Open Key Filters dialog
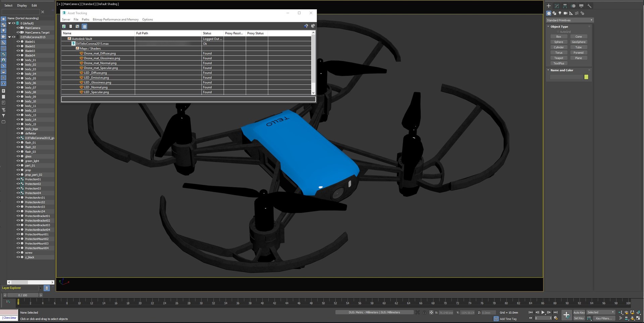The width and height of the screenshot is (644, 323). pos(604,318)
